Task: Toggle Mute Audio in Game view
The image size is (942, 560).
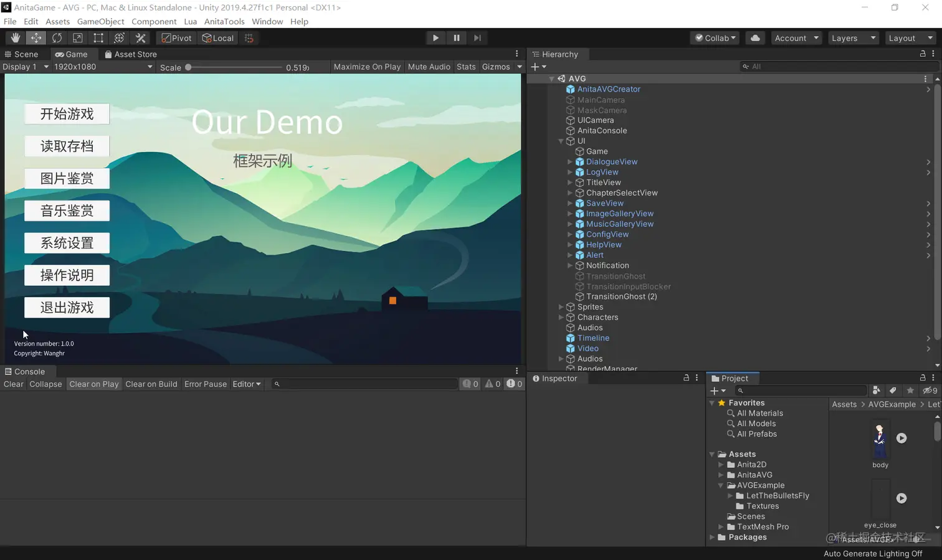Action: 429,67
